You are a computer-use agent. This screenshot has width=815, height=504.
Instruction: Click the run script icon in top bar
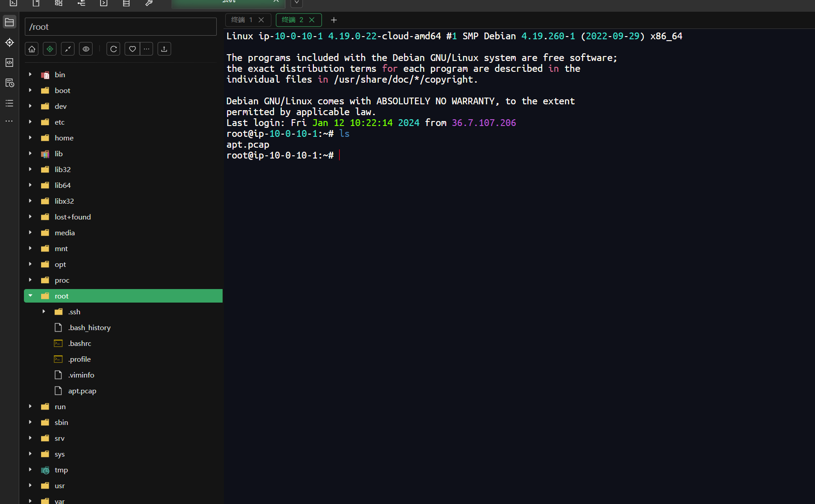pyautogui.click(x=104, y=3)
